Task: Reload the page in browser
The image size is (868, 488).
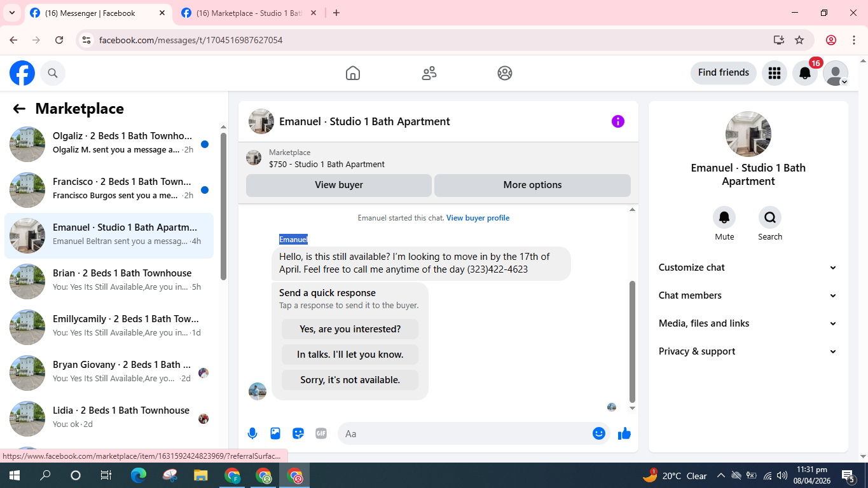Action: click(x=59, y=40)
